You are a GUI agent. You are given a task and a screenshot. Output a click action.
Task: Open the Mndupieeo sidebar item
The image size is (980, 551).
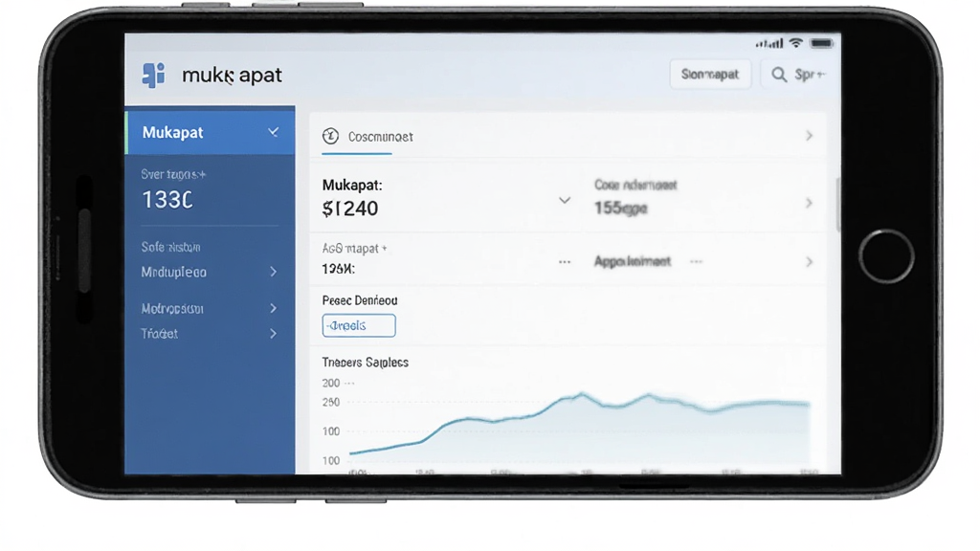point(210,272)
